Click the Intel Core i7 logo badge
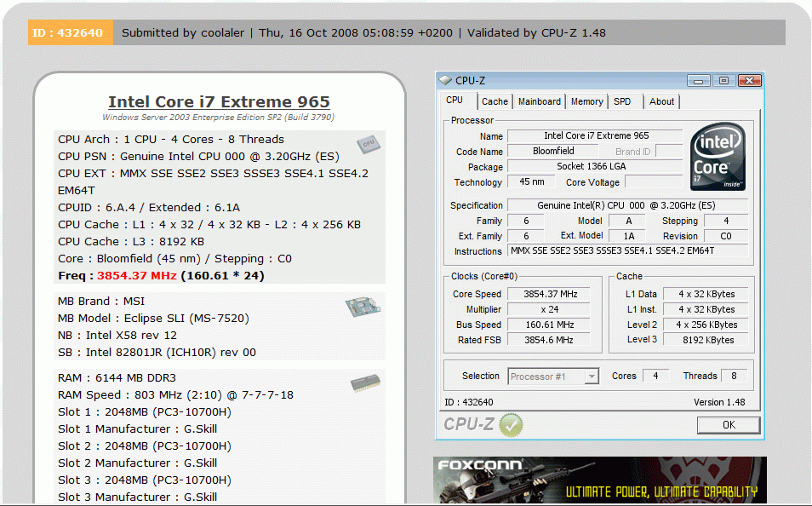This screenshot has height=506, width=812. [x=718, y=156]
